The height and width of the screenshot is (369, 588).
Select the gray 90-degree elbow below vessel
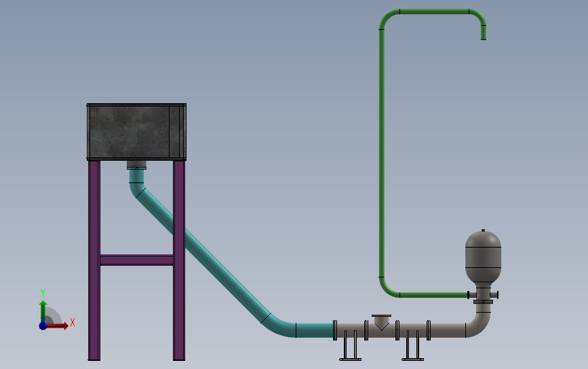click(x=479, y=326)
